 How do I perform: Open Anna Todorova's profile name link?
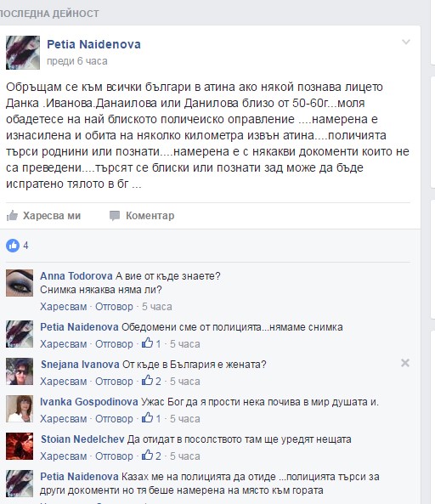point(76,275)
